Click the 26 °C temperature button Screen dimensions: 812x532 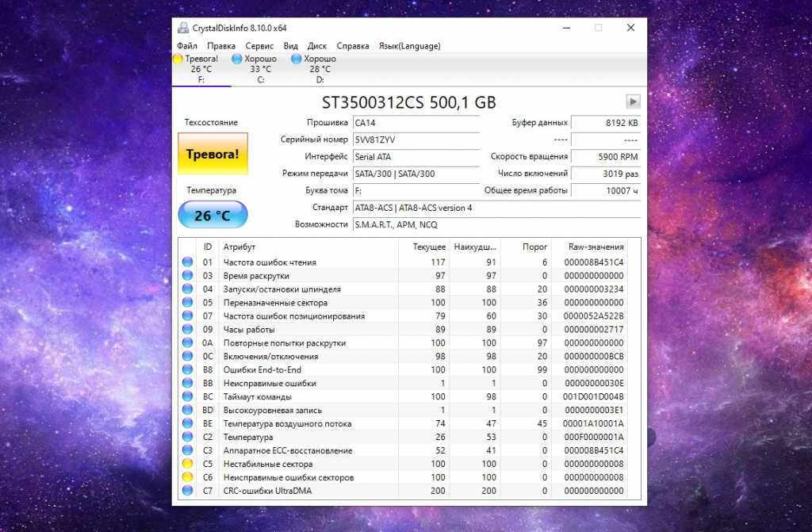coord(213,215)
